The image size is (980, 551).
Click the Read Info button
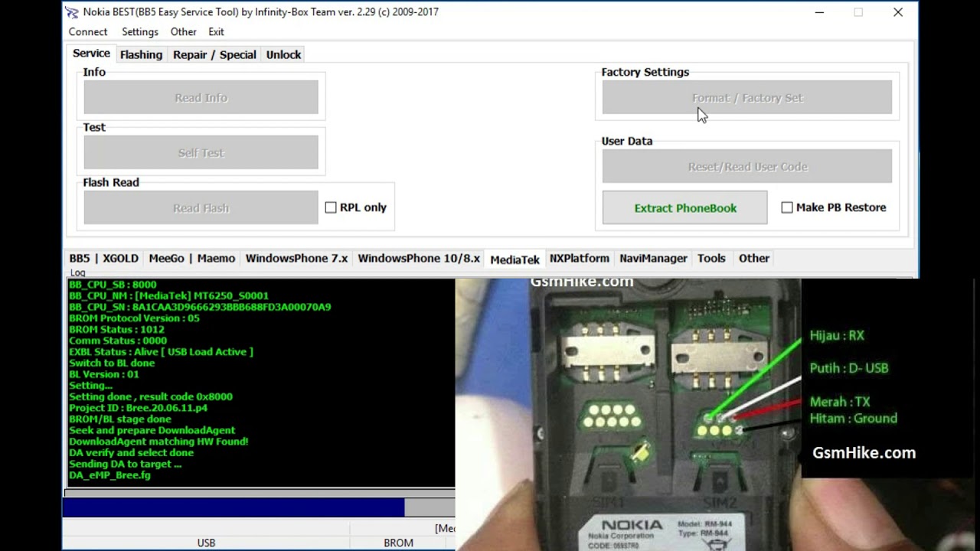point(201,98)
